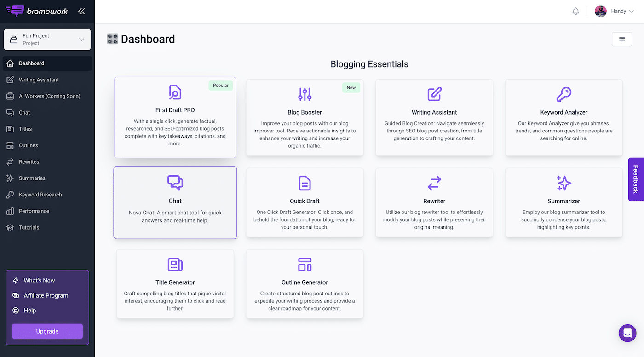644x357 pixels.
Task: Click the Rewrites arrows icon in sidebar
Action: point(10,162)
